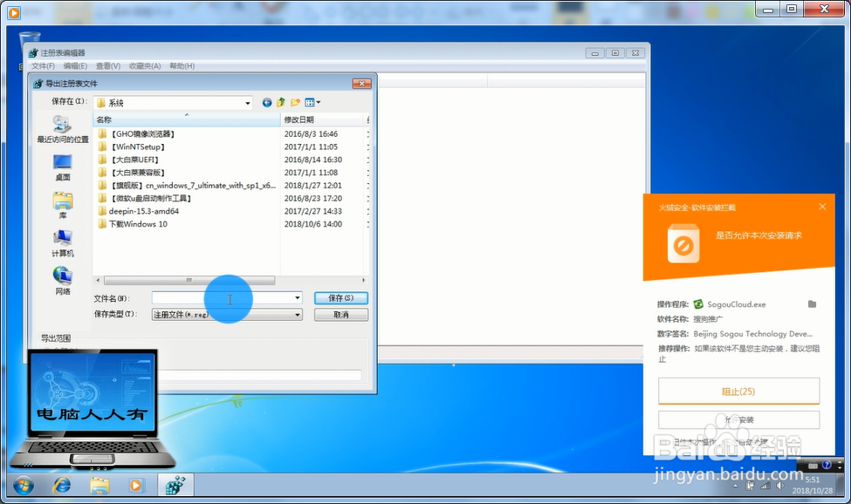Select Libraries (库) in the places bar
Viewport: 851px width, 504px height.
pyautogui.click(x=63, y=206)
